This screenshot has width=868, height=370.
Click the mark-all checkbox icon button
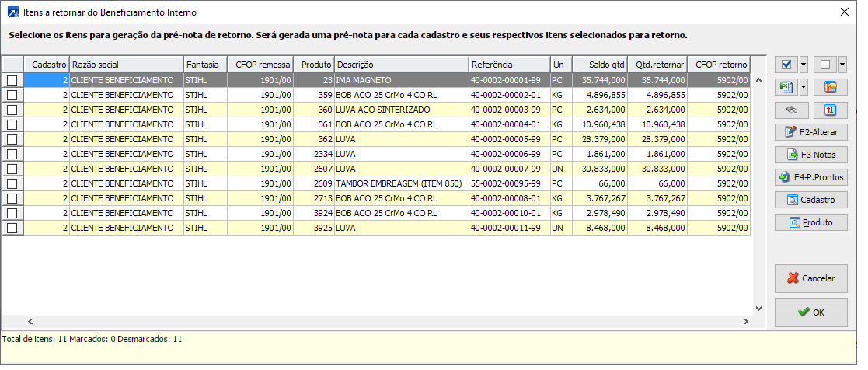pos(786,65)
